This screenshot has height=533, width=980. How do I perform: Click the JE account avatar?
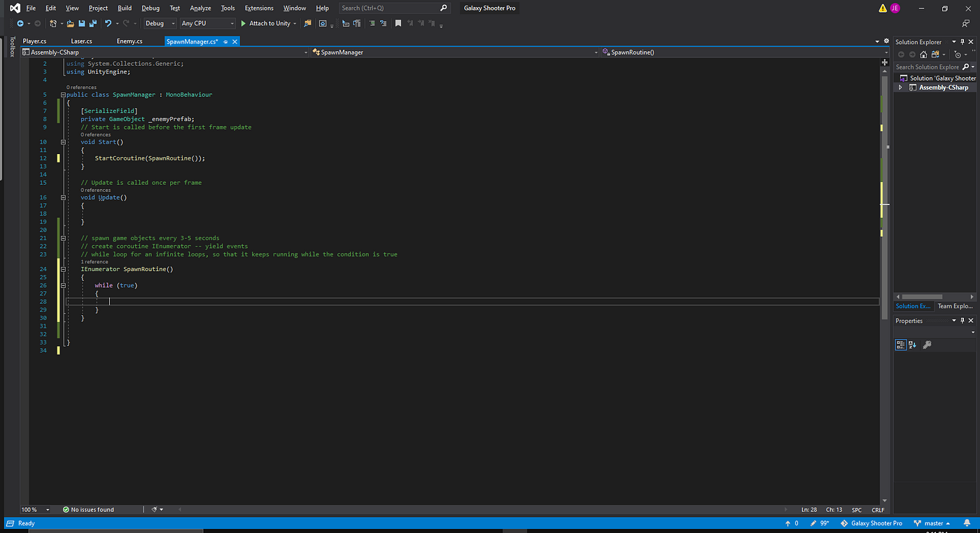[895, 8]
